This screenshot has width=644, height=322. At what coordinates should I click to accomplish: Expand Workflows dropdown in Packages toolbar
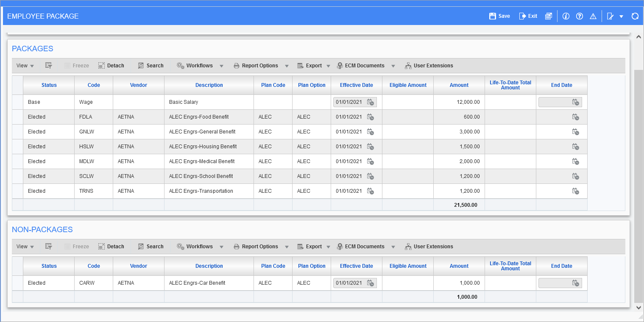(x=221, y=66)
